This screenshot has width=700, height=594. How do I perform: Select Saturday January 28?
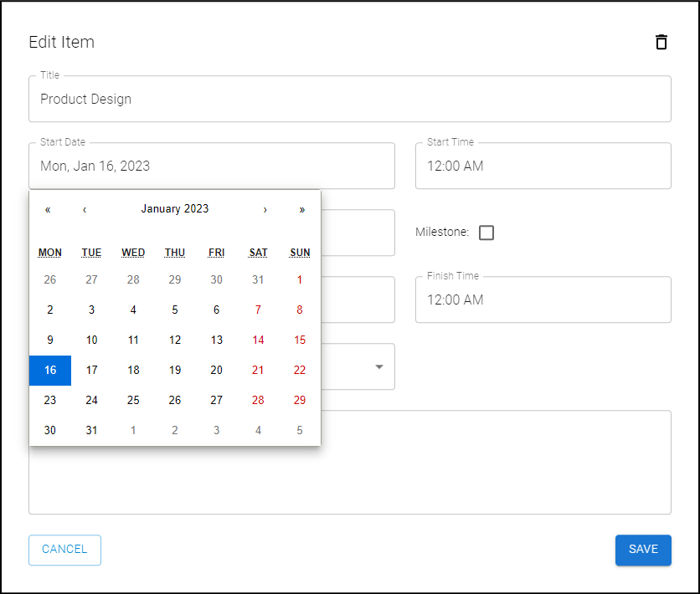click(258, 400)
